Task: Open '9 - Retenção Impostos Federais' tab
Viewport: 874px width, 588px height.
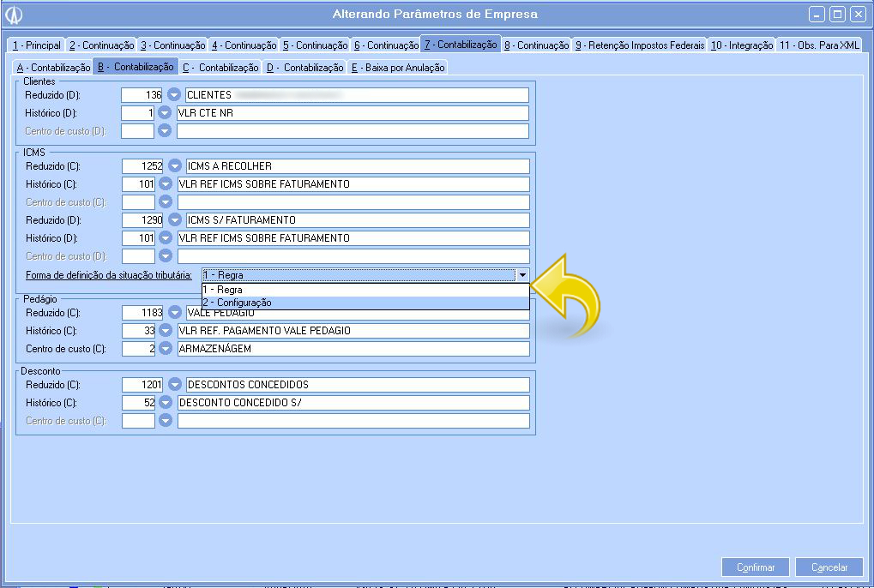Action: 640,45
